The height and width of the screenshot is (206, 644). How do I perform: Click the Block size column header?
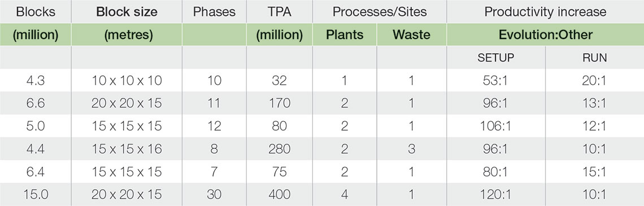point(127,12)
